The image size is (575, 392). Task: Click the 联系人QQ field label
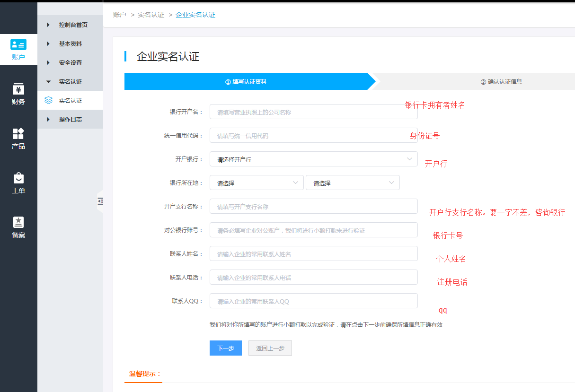[x=188, y=301]
